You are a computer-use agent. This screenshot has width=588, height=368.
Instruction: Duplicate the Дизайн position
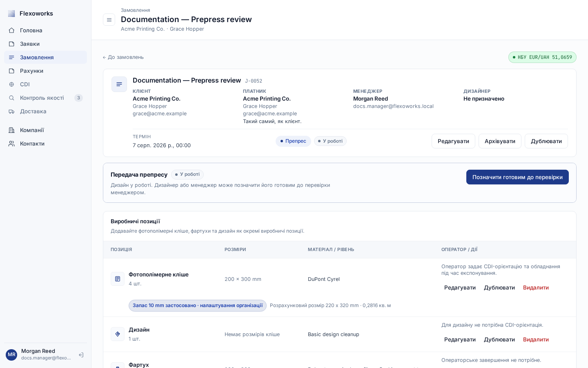point(499,339)
